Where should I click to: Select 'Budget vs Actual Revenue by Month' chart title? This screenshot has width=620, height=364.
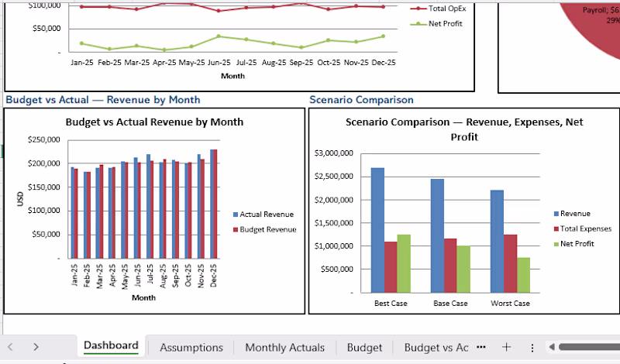[154, 122]
